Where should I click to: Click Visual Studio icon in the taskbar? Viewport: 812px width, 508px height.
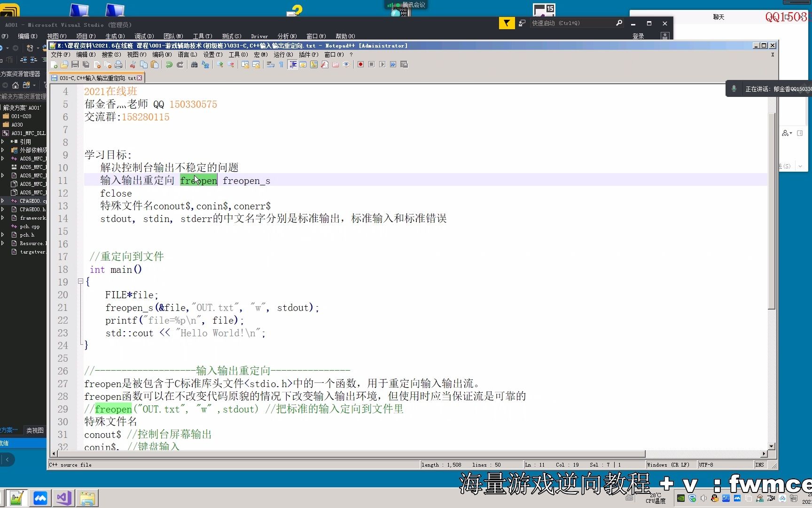coord(63,498)
